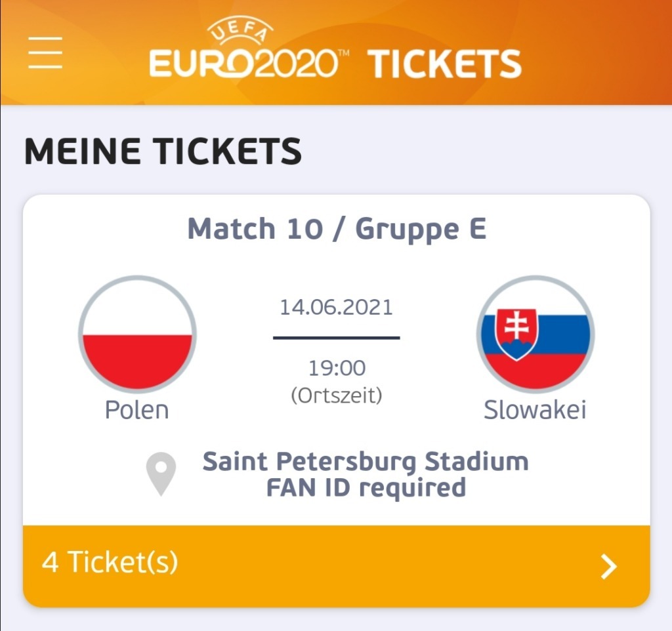Click the TICKETS header title

[x=444, y=64]
